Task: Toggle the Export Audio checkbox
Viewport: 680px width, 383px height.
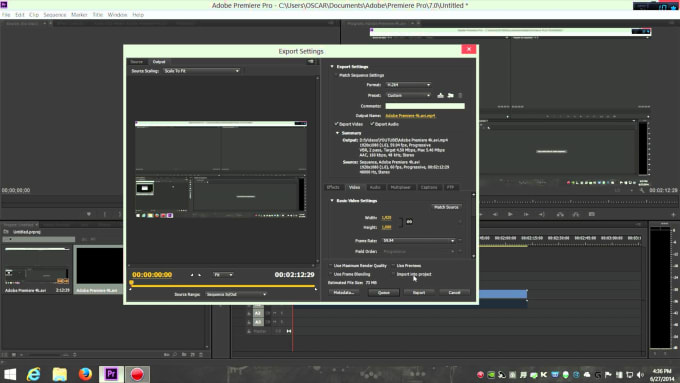Action: (372, 124)
